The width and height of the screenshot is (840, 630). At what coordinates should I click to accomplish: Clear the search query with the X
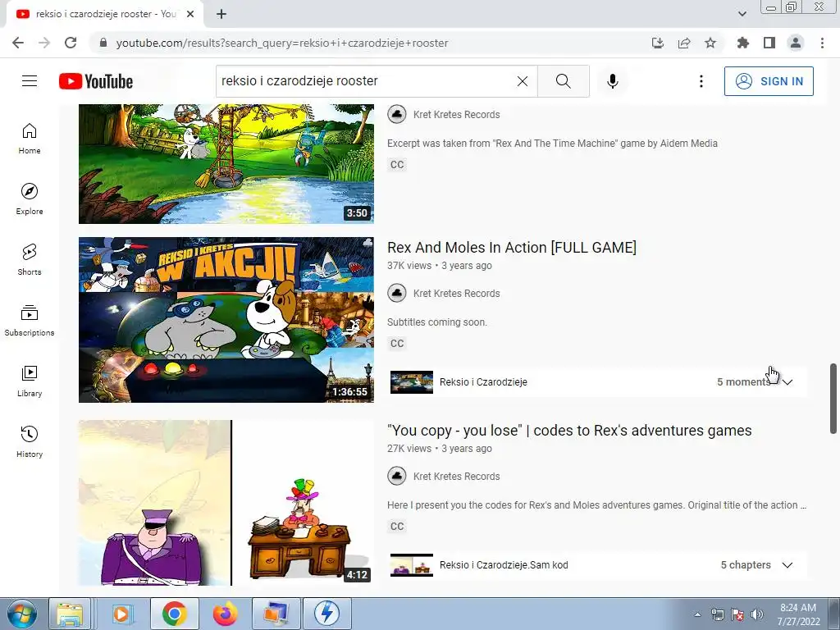523,81
